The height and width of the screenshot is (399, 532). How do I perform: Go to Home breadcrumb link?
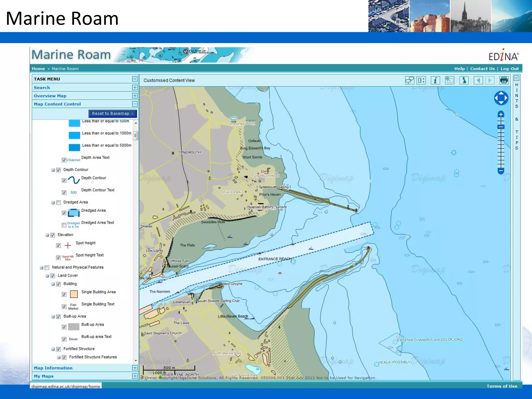point(38,69)
